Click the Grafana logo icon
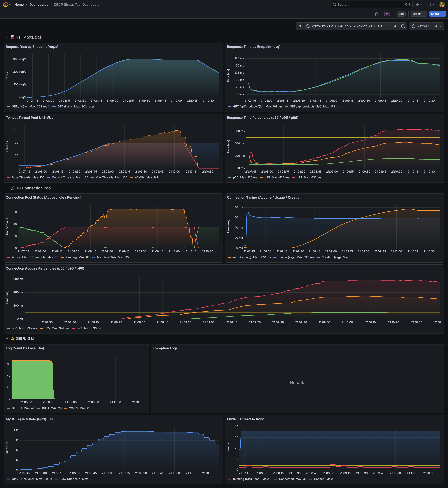The image size is (448, 488). (5, 4)
